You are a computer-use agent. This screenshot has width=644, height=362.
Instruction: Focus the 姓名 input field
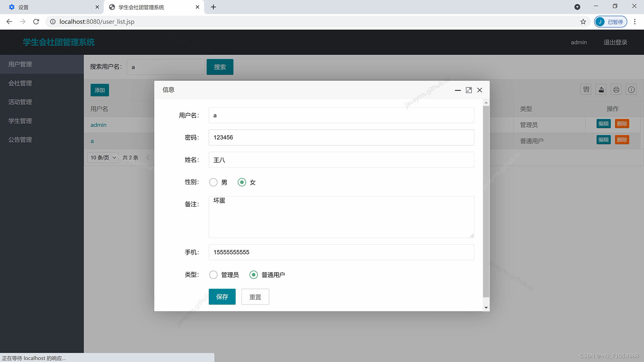point(341,160)
